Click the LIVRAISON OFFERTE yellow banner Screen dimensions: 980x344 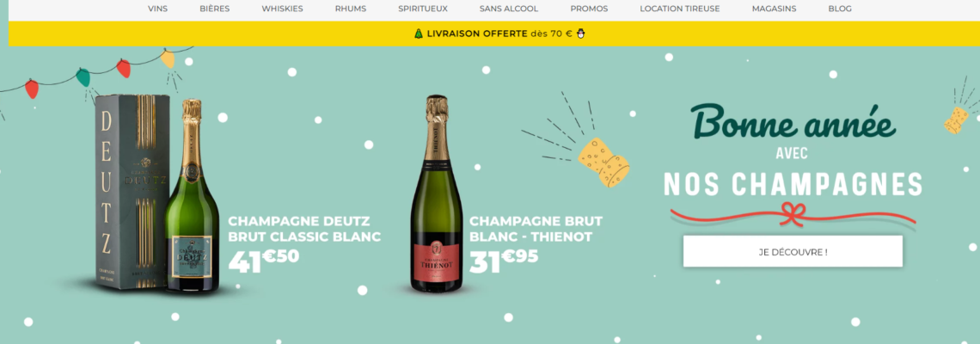tap(493, 34)
